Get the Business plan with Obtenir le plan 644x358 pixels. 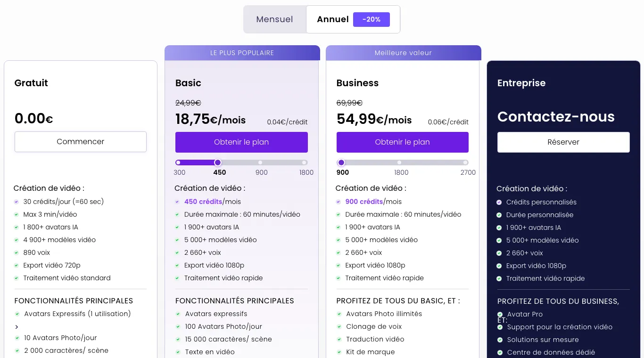(403, 142)
